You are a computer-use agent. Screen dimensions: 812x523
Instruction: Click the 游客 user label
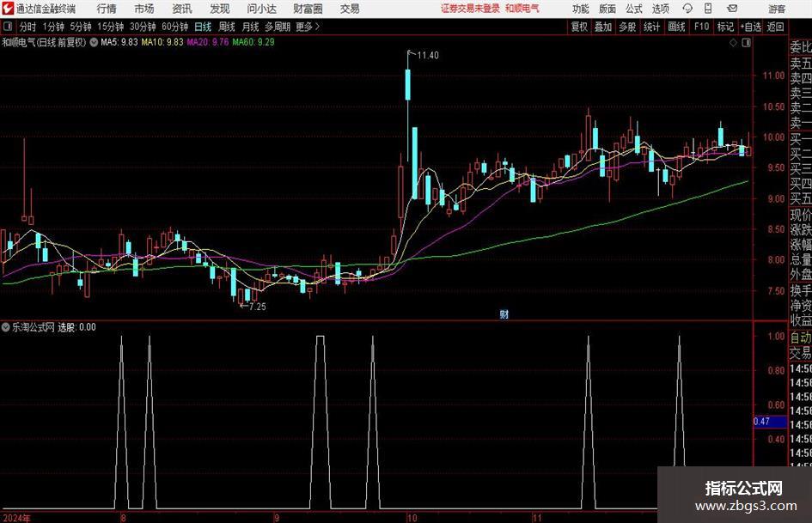[x=777, y=9]
